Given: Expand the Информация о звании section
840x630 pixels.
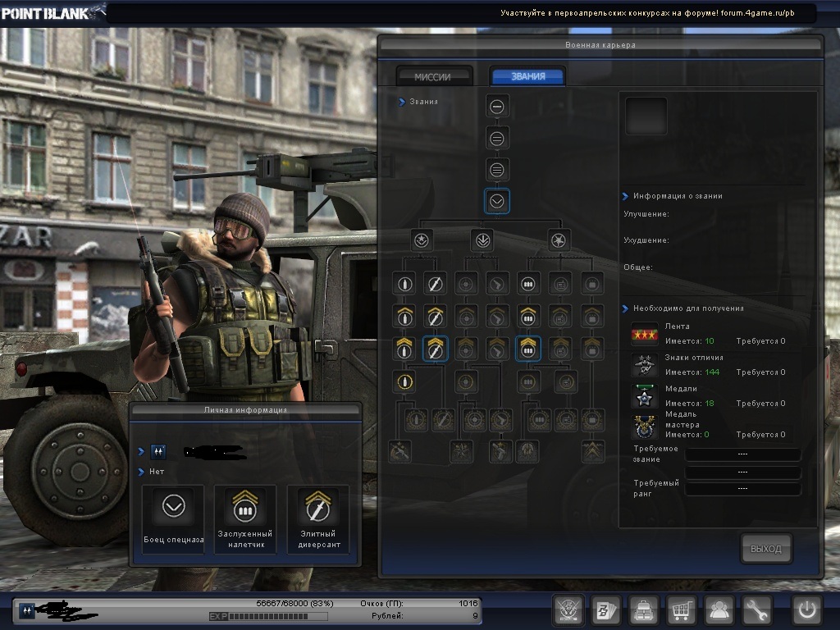Looking at the screenshot, I should coord(626,196).
